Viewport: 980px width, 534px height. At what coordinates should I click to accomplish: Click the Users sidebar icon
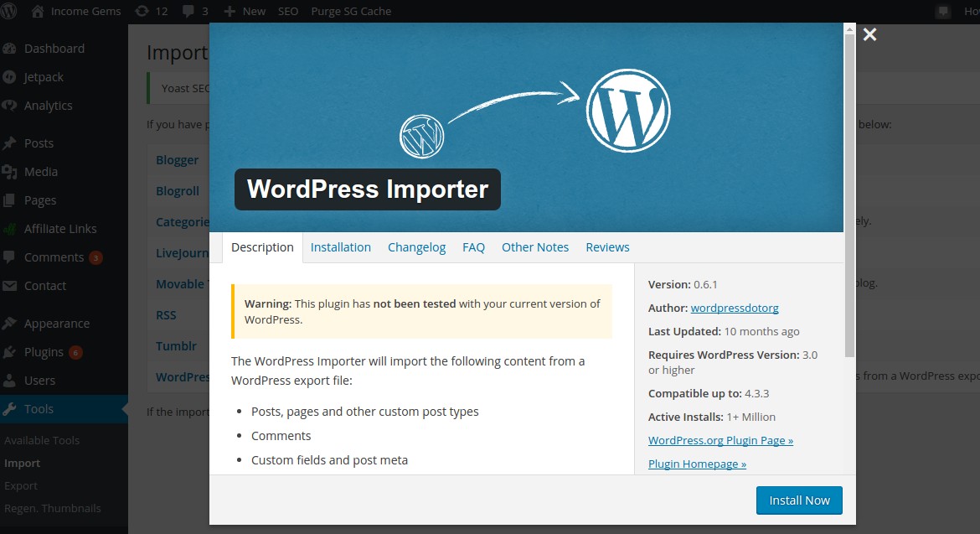(8, 381)
